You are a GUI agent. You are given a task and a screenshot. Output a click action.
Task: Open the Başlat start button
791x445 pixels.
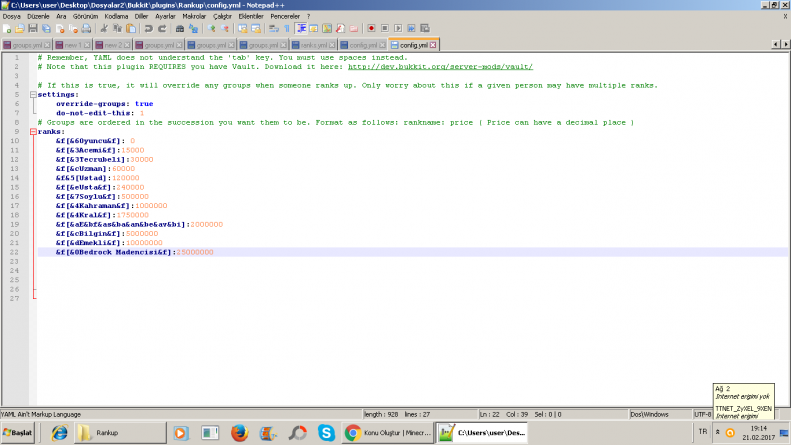coord(18,433)
